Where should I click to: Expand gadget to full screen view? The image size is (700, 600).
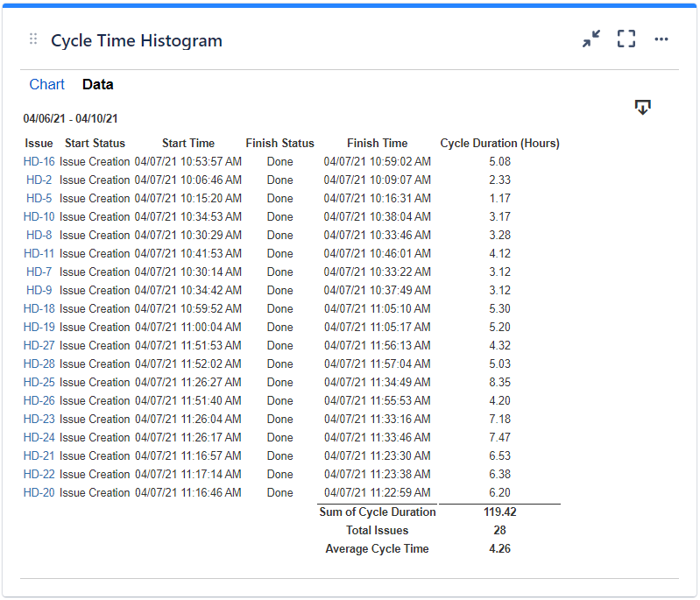(x=626, y=39)
